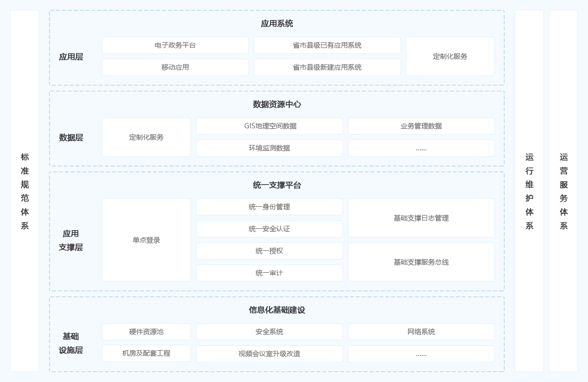Image resolution: width=588 pixels, height=382 pixels.
Task: Click the 电子政务平台 box
Action: [x=175, y=45]
